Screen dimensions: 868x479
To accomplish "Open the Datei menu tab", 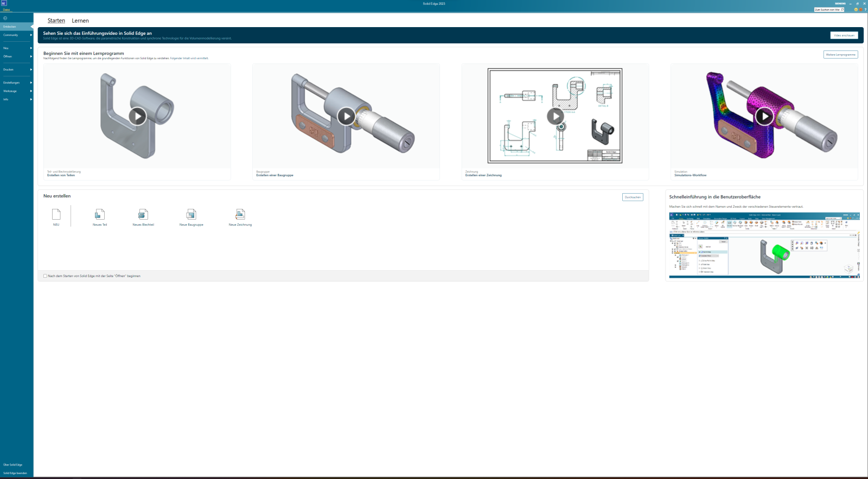I will click(7, 10).
